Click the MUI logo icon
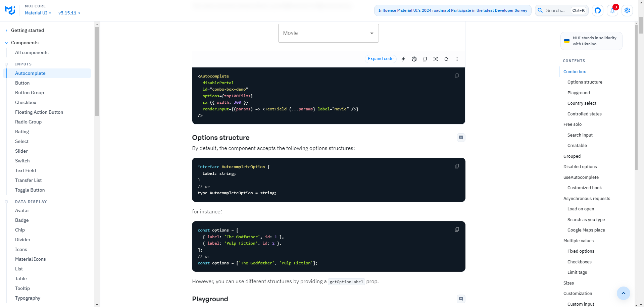The width and height of the screenshot is (644, 307). pos(10,10)
